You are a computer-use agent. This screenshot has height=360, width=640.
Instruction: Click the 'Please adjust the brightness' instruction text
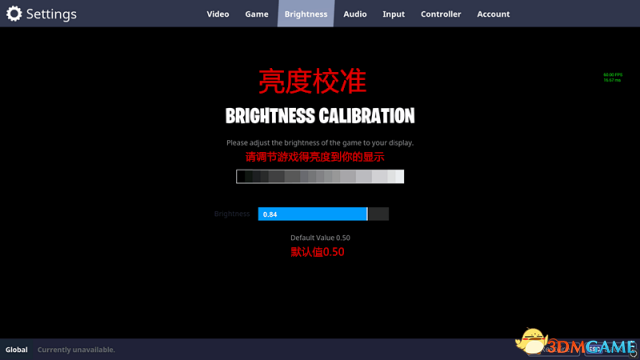tap(320, 142)
